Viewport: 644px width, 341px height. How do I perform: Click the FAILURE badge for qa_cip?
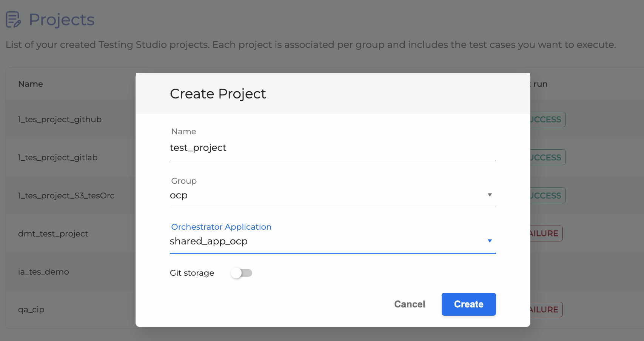coord(546,310)
